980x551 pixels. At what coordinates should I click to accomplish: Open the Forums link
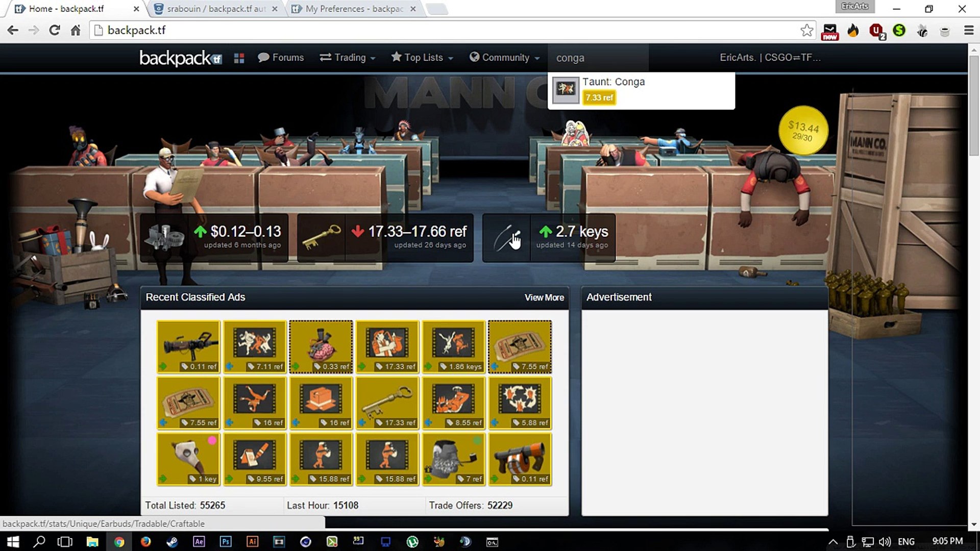(281, 58)
